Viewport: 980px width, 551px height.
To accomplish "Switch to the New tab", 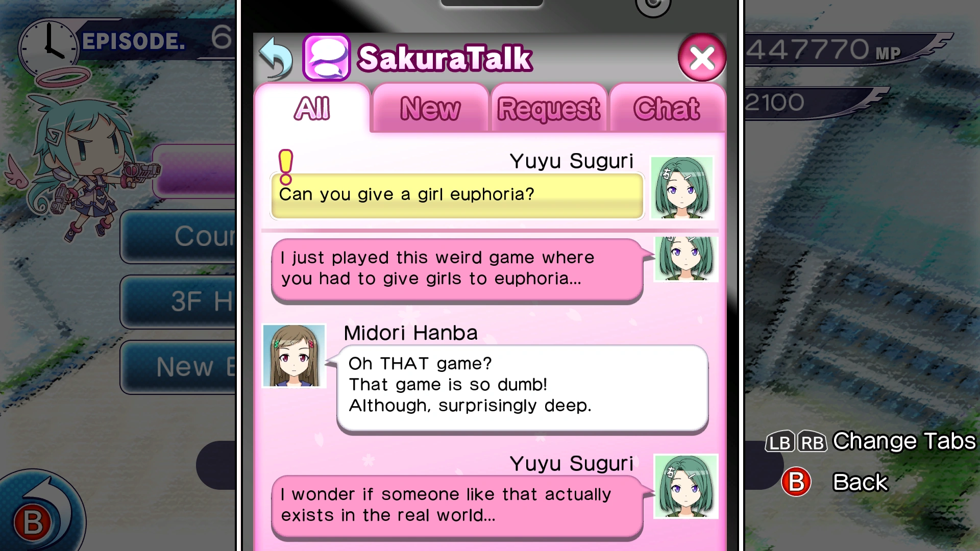I will 430,108.
